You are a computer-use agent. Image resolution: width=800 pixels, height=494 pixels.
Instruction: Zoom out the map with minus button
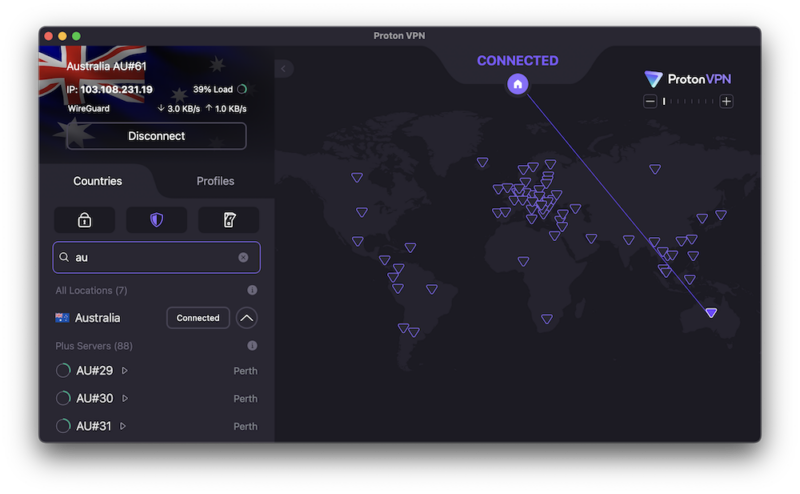pyautogui.click(x=649, y=101)
